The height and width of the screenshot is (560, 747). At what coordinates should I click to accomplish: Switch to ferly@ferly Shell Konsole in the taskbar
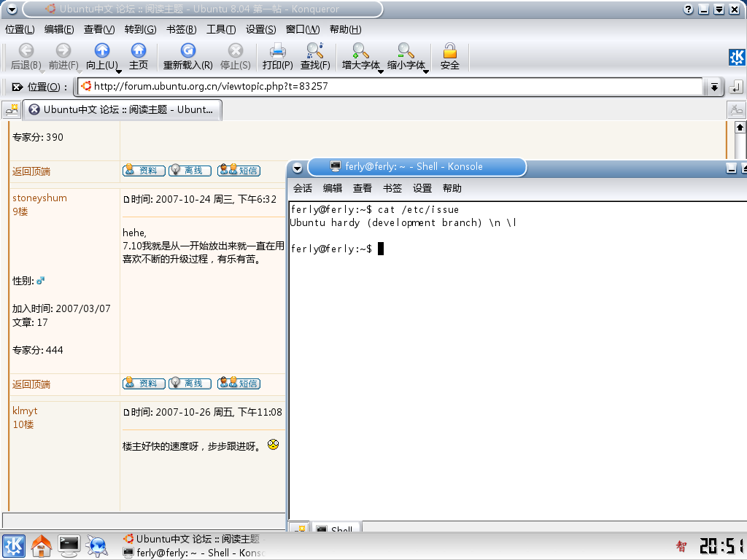point(193,553)
